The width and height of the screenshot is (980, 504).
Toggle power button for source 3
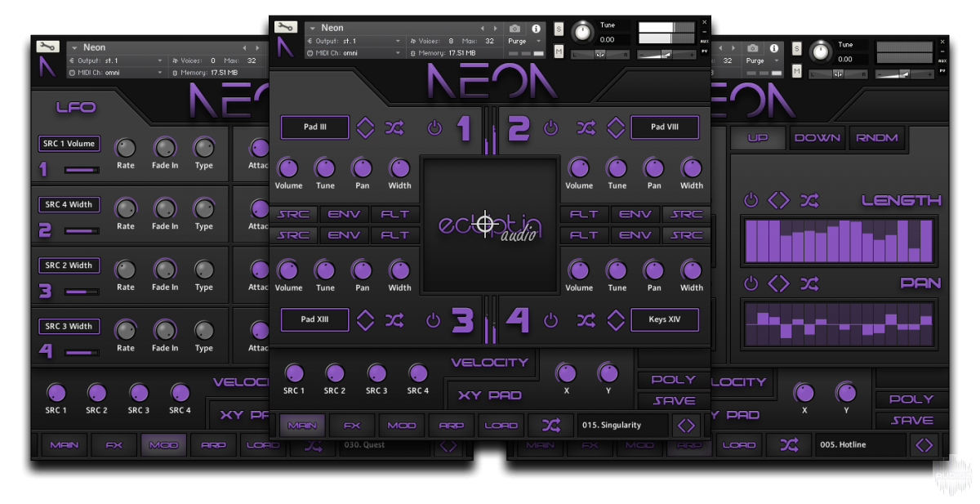click(434, 320)
